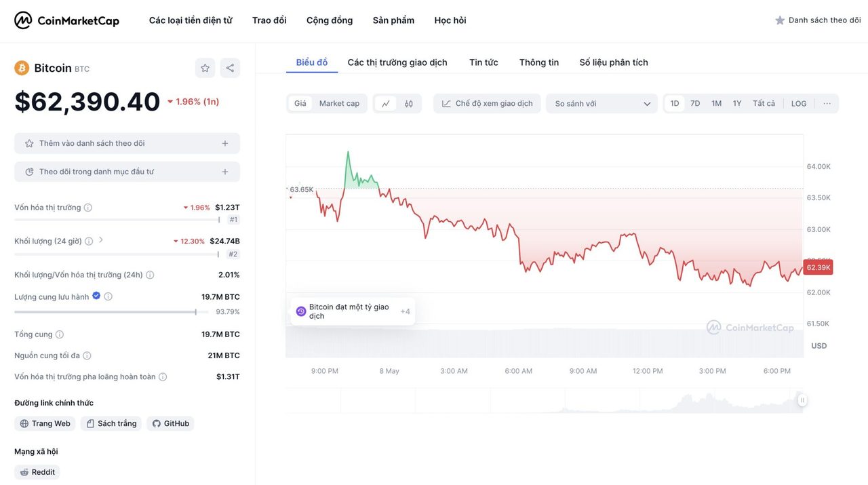Expand the chevron next to Khối lượng (24 giờ)
This screenshot has width=868, height=485.
(x=101, y=239)
